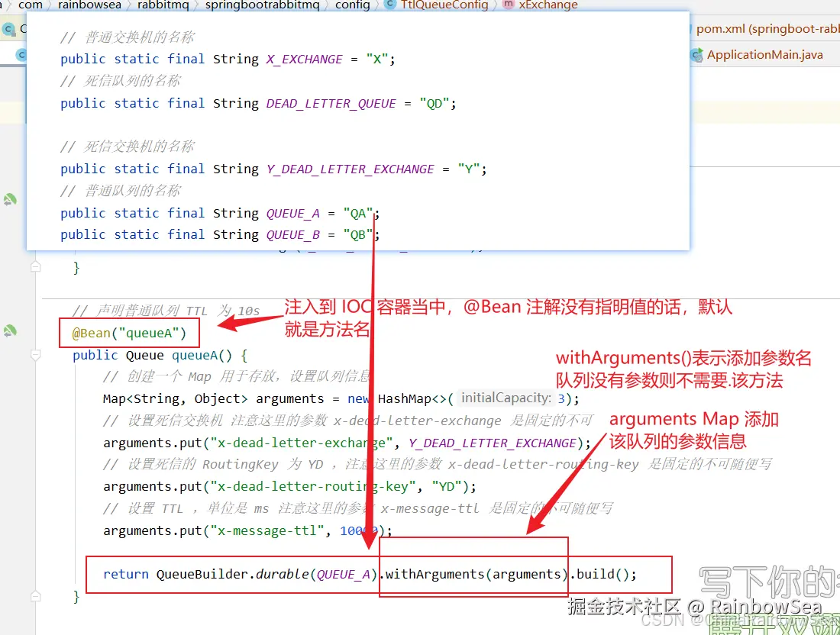Viewport: 840px width, 635px height.
Task: Click the Y_DEAD_LETTER_EXCHANGE constant in the popup declaration
Action: click(x=351, y=169)
